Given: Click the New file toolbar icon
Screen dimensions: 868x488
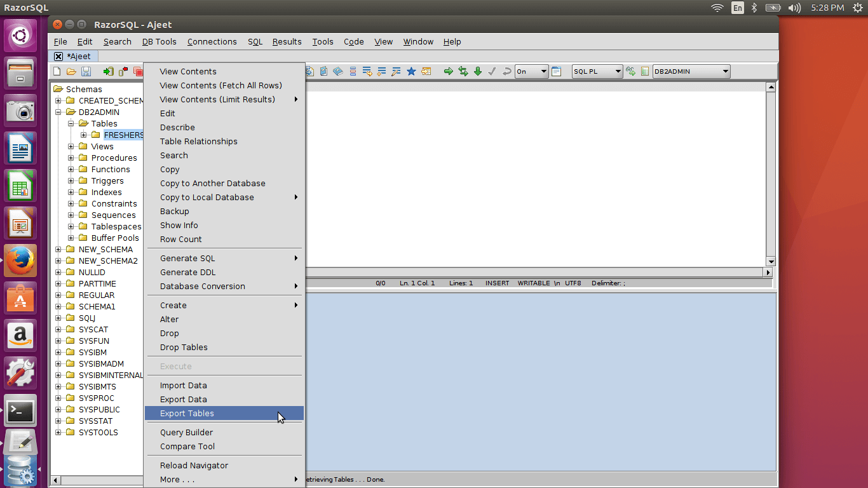Looking at the screenshot, I should 57,72.
